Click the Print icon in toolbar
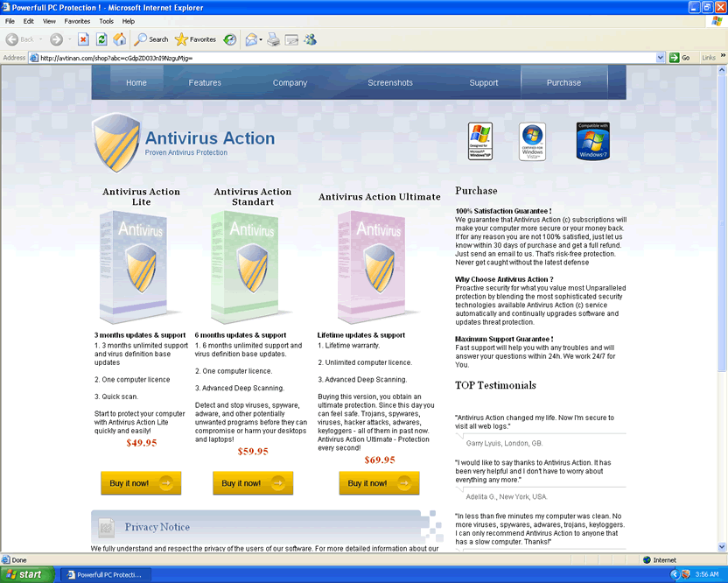Screen dimensions: 728x583 [x=273, y=39]
